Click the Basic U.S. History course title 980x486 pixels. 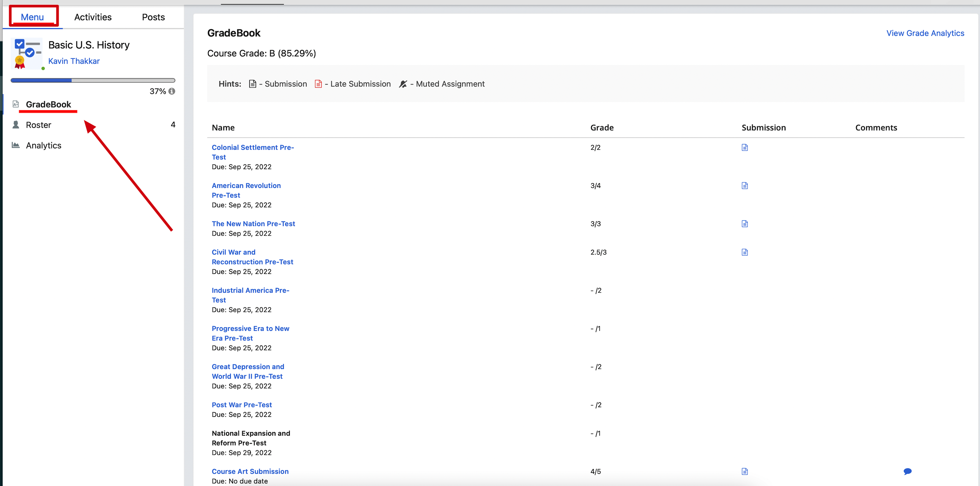point(89,45)
